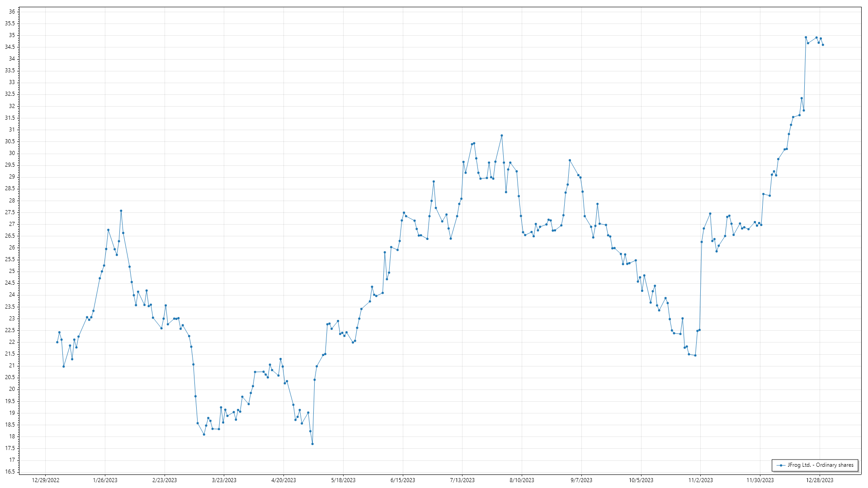Click the 11/2/2023 x-axis date label
The width and height of the screenshot is (868, 488).
(x=700, y=480)
